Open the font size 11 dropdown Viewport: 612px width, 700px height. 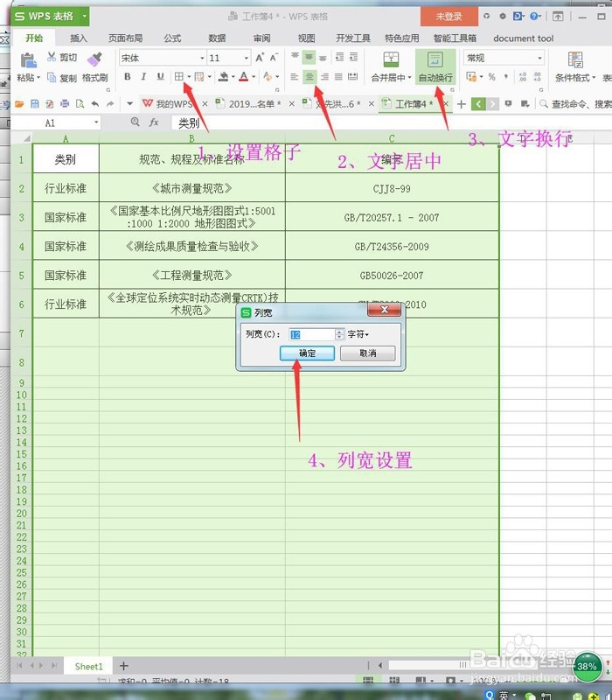(x=247, y=58)
